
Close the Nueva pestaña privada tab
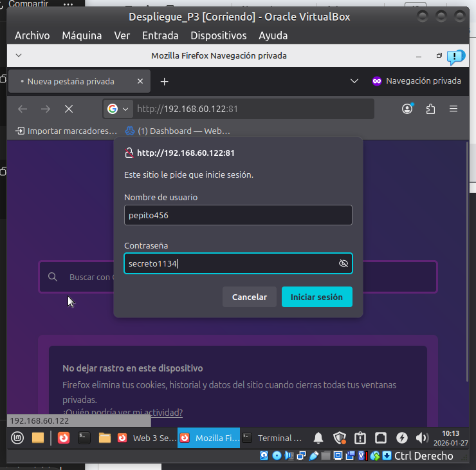pos(140,82)
